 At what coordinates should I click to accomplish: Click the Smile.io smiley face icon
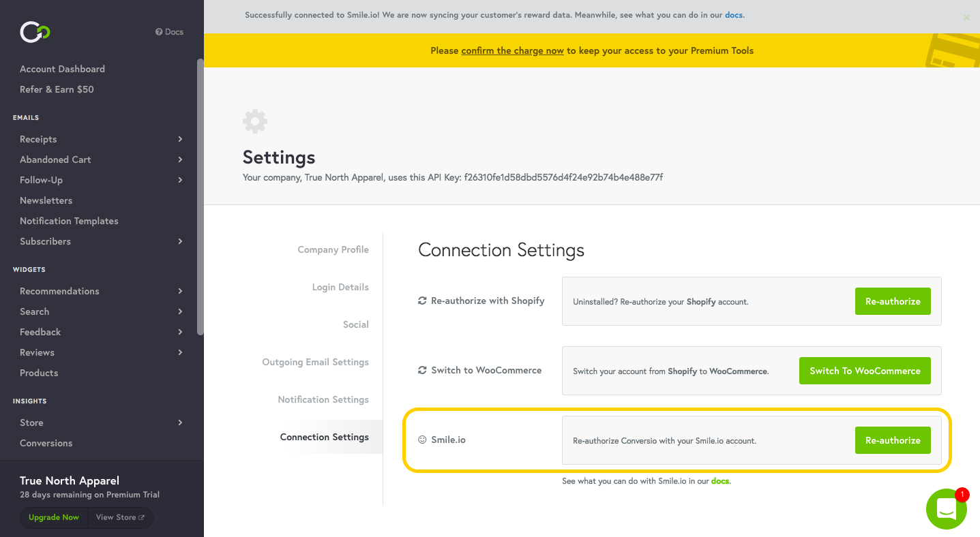click(x=422, y=440)
